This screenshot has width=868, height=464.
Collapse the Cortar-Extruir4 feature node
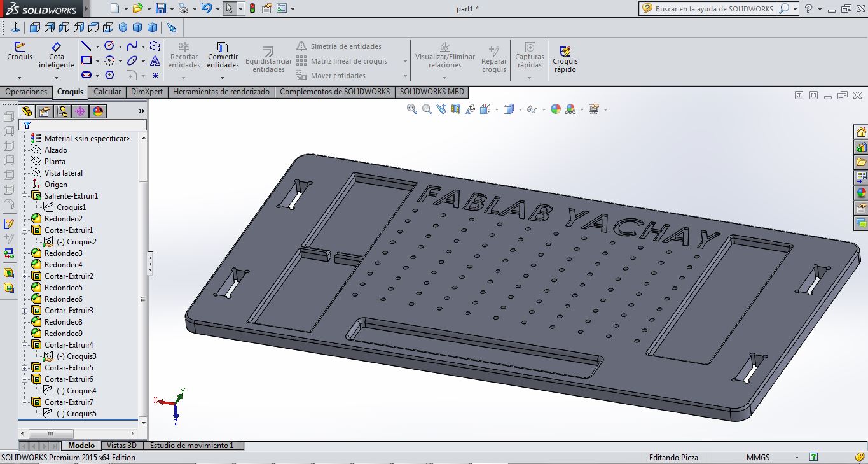click(x=25, y=345)
